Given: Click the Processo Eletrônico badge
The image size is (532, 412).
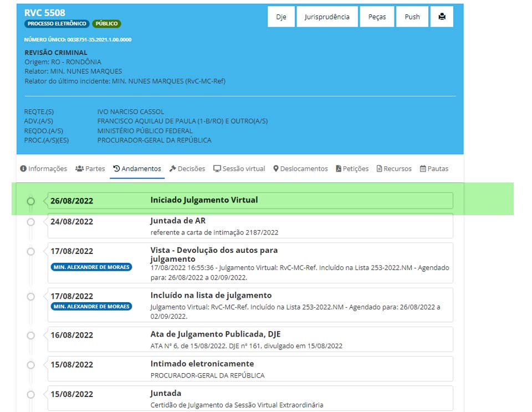Looking at the screenshot, I should click(57, 24).
